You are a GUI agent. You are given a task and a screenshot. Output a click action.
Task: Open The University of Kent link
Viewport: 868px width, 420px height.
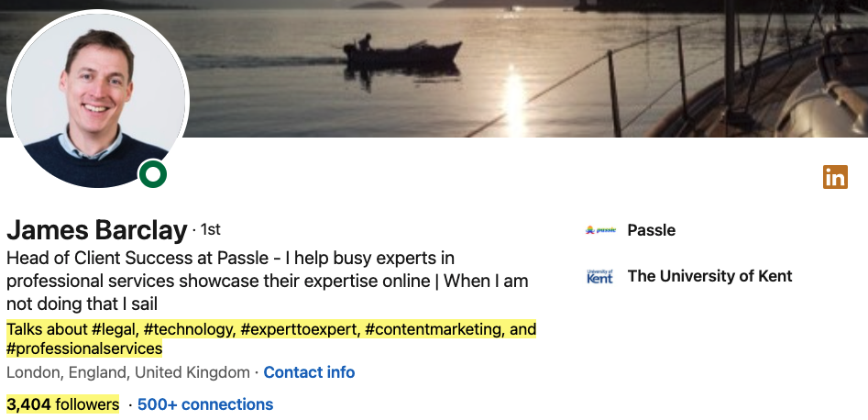[709, 276]
